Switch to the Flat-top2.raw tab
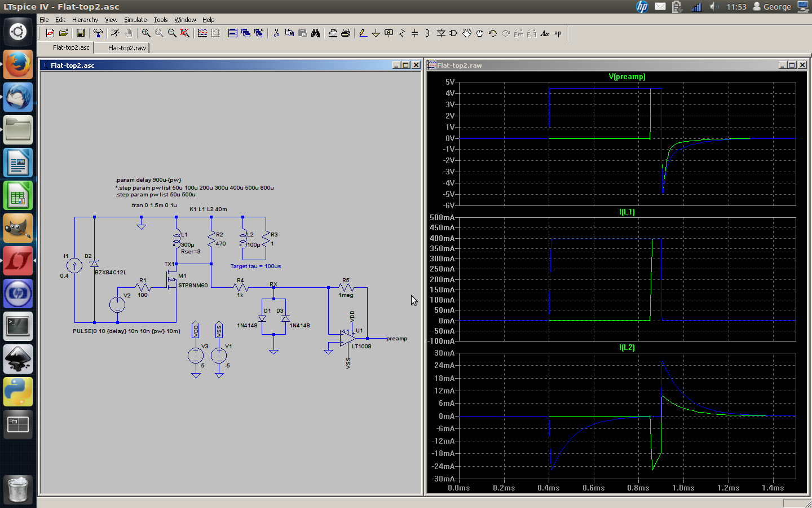Viewport: 812px width, 508px height. pos(127,48)
